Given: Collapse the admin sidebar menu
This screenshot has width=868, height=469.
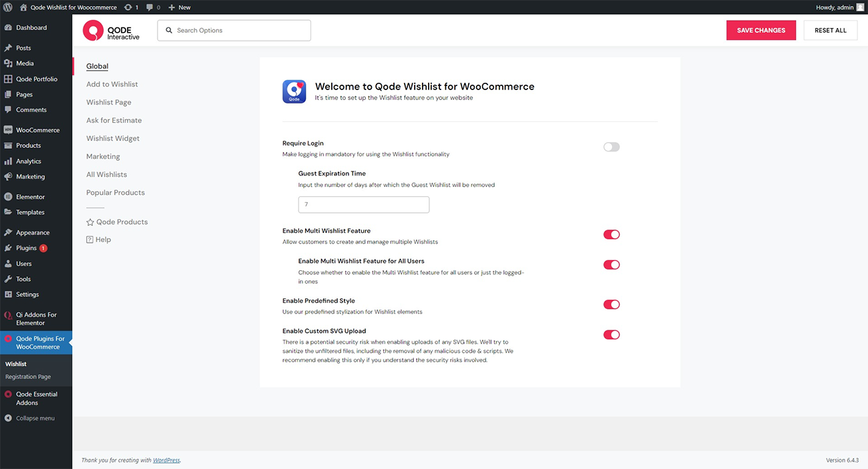Looking at the screenshot, I should tap(35, 418).
